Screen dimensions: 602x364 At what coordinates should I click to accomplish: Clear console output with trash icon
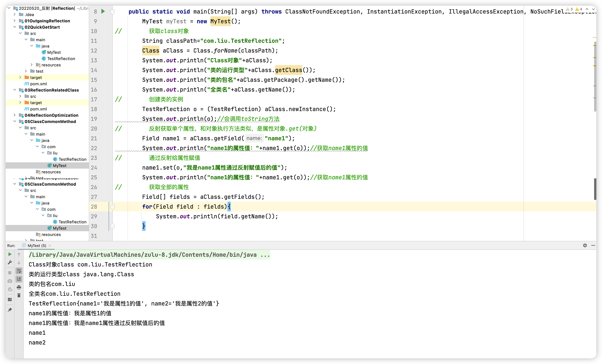tap(19, 295)
